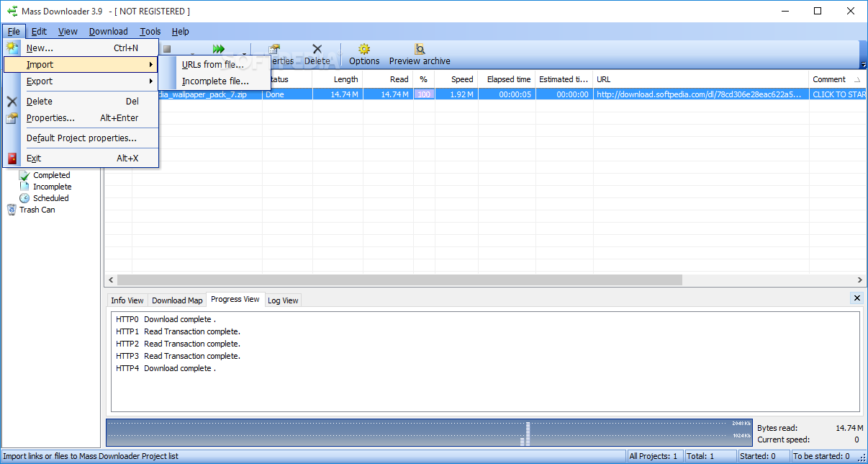Open the Download menu
The image size is (868, 464).
click(108, 32)
